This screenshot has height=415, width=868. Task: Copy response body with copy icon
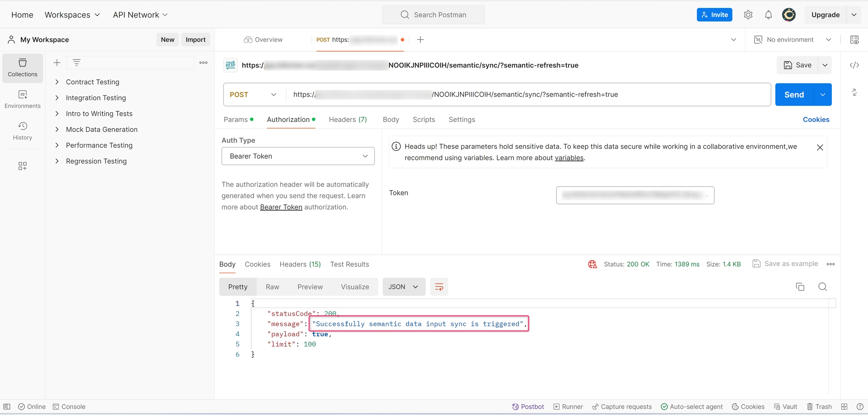pyautogui.click(x=800, y=287)
